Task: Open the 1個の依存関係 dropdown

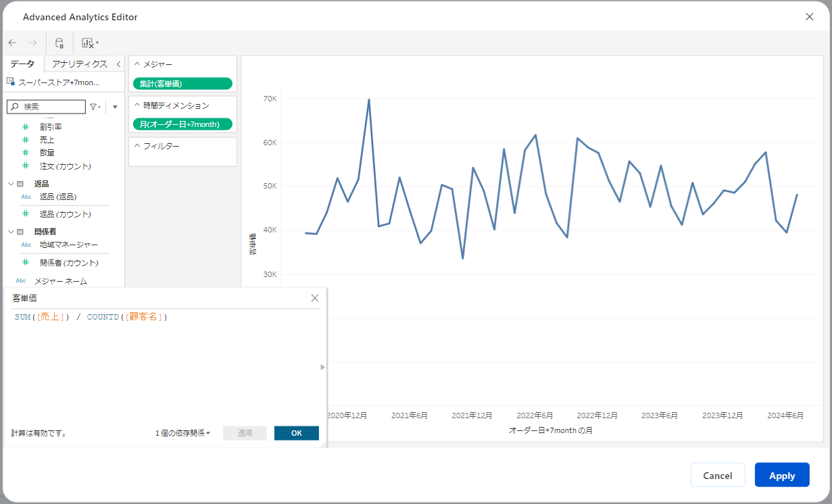Action: pos(182,433)
